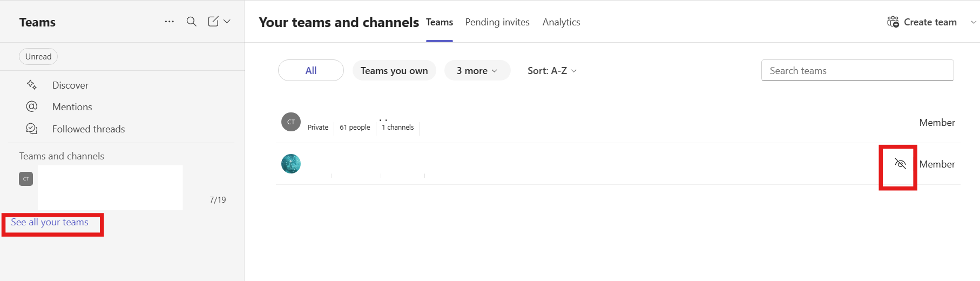This screenshot has width=980, height=281.
Task: Click the Member label beside the hidden eye icon
Action: pos(937,164)
